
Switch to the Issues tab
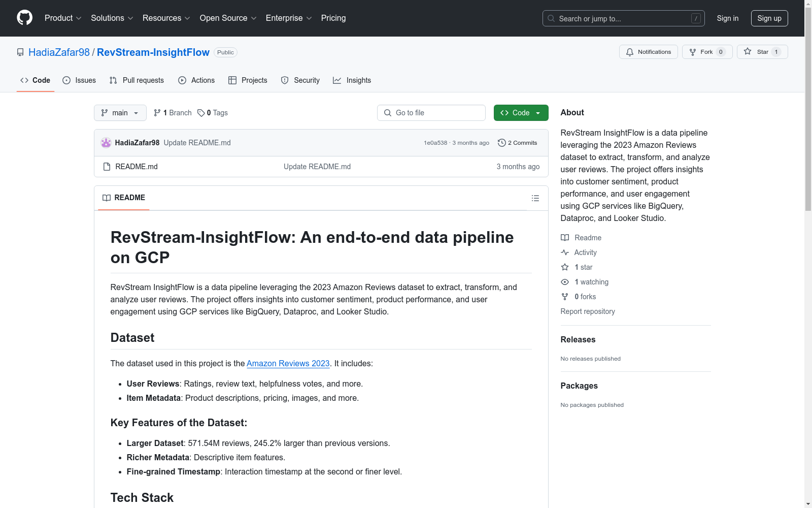click(x=79, y=80)
